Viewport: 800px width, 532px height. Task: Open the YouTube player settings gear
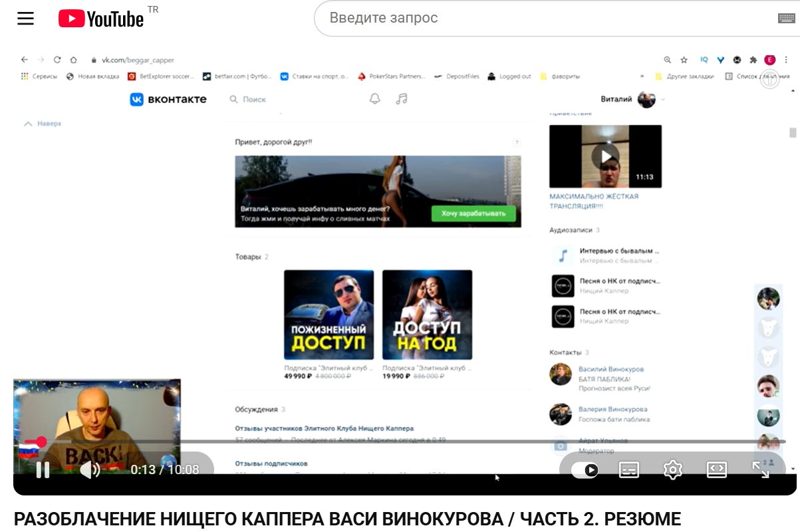tap(672, 469)
